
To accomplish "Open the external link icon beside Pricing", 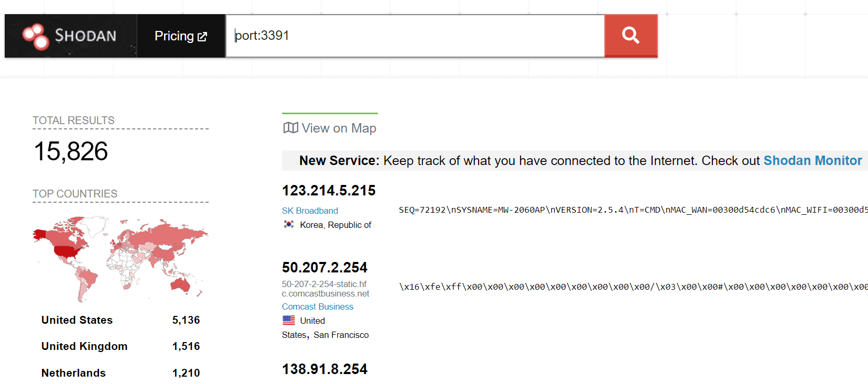I will [202, 37].
